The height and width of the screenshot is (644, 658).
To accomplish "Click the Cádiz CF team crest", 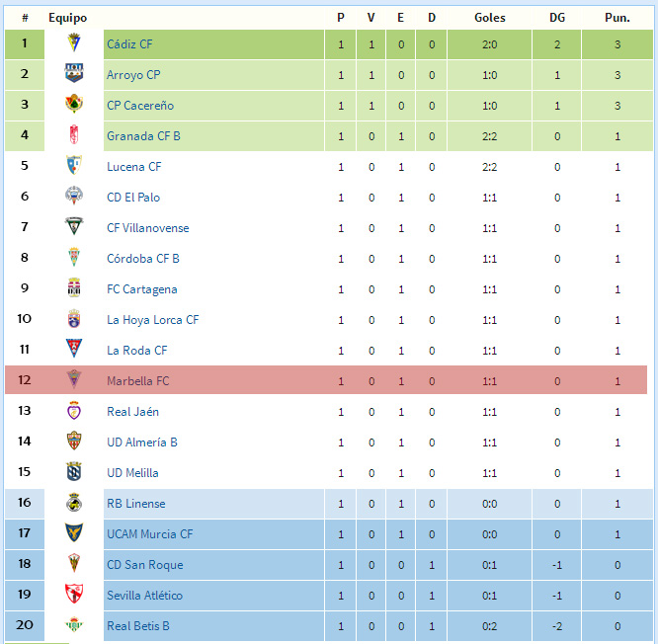I will click(x=74, y=43).
